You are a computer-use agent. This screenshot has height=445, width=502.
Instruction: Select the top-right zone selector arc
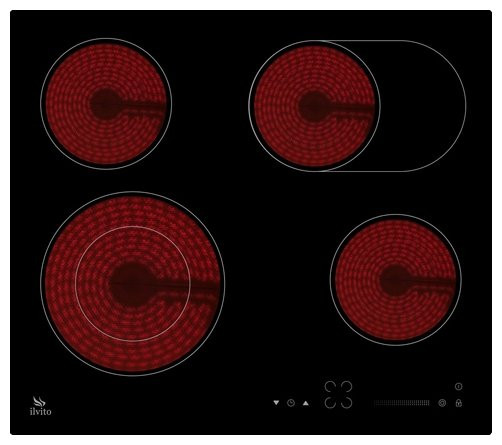tap(347, 387)
